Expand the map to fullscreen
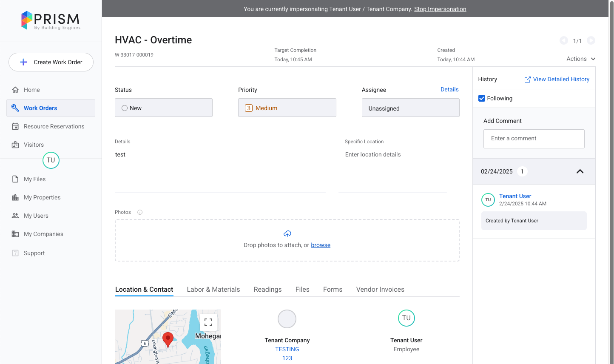Image resolution: width=614 pixels, height=364 pixels. 208,322
